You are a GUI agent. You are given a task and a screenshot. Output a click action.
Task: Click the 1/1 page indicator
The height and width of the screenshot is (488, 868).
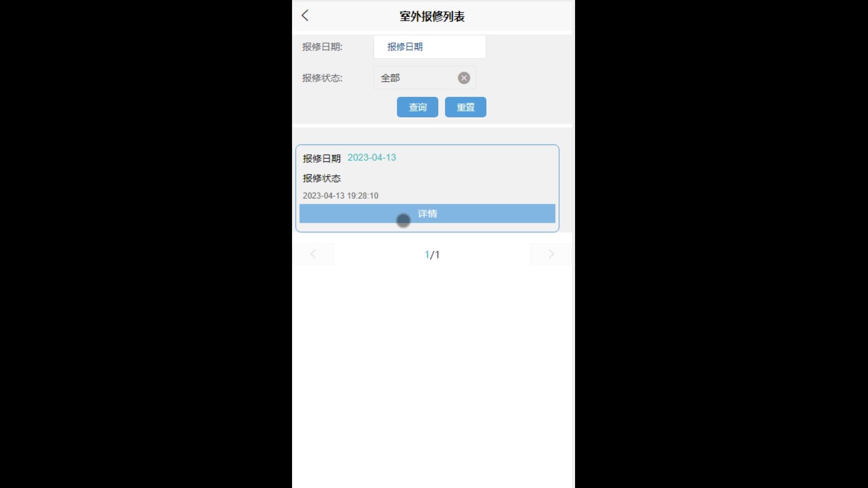point(432,255)
